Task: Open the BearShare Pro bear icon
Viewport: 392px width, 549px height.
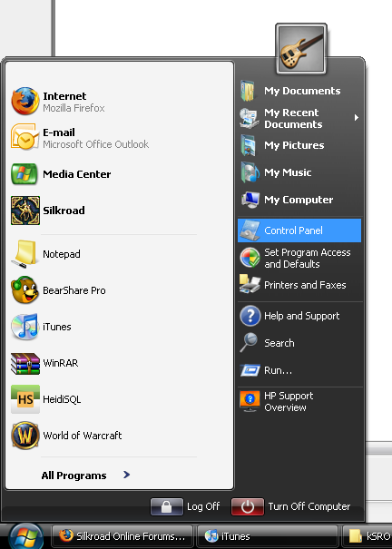Action: coord(24,289)
